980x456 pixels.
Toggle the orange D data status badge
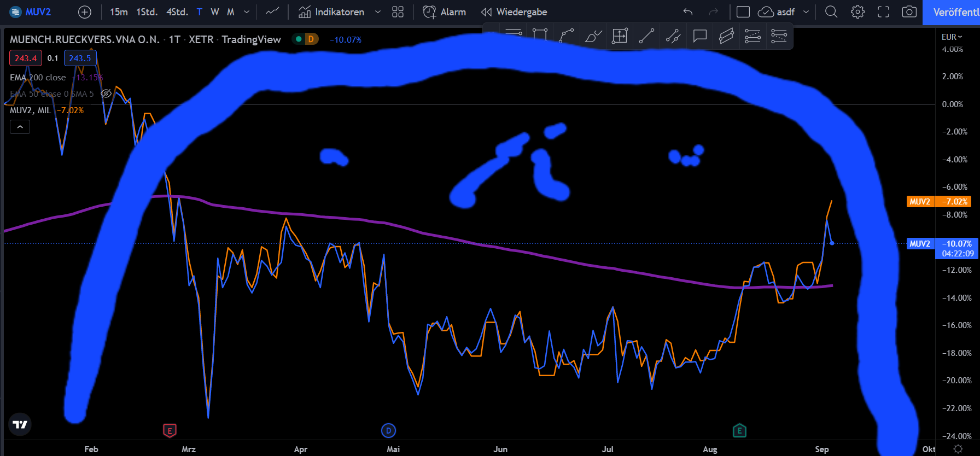[311, 39]
